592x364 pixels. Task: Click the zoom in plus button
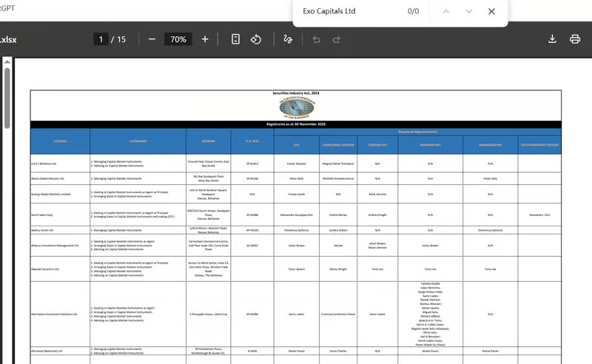[205, 39]
